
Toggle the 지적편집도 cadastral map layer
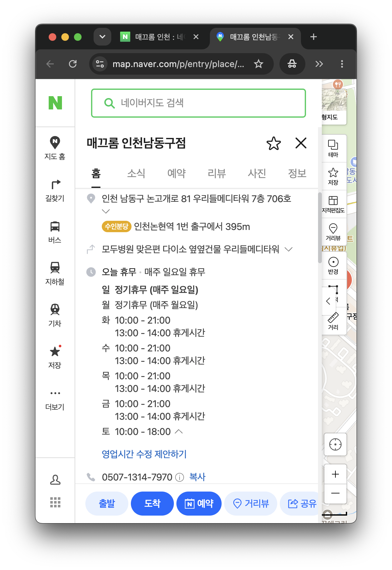coord(333,204)
